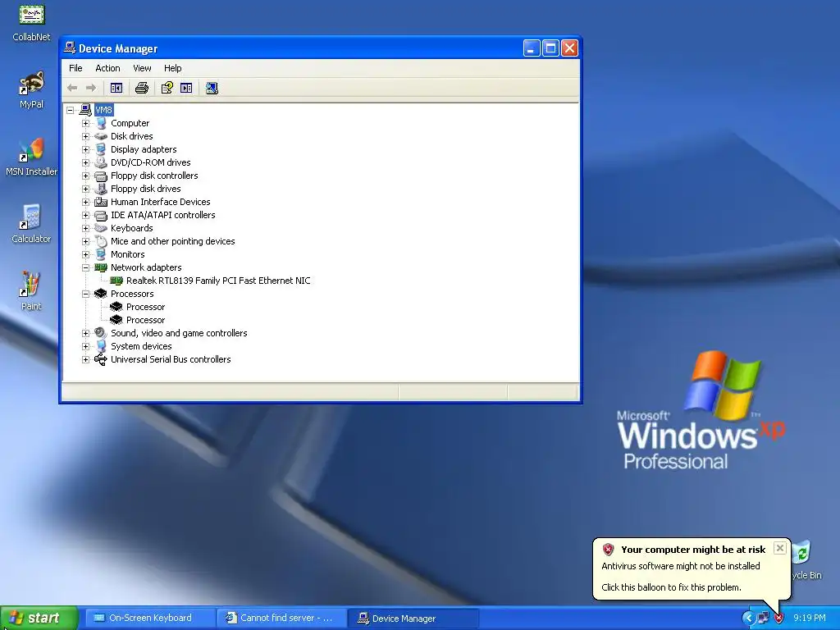Expand the Floppy disk controllers node
840x630 pixels.
click(x=85, y=176)
